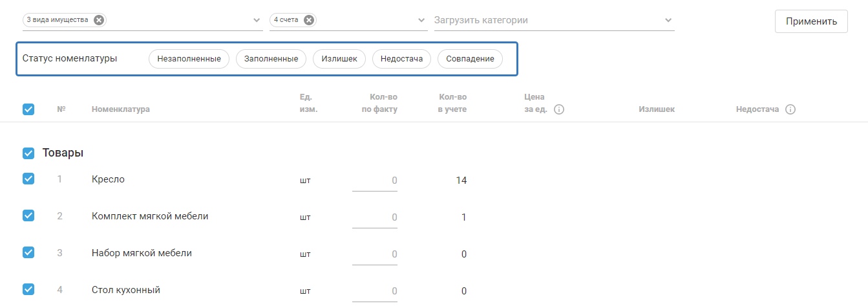Click the 'Применить' button
Image resolution: width=868 pixels, height=308 pixels.
coord(811,21)
